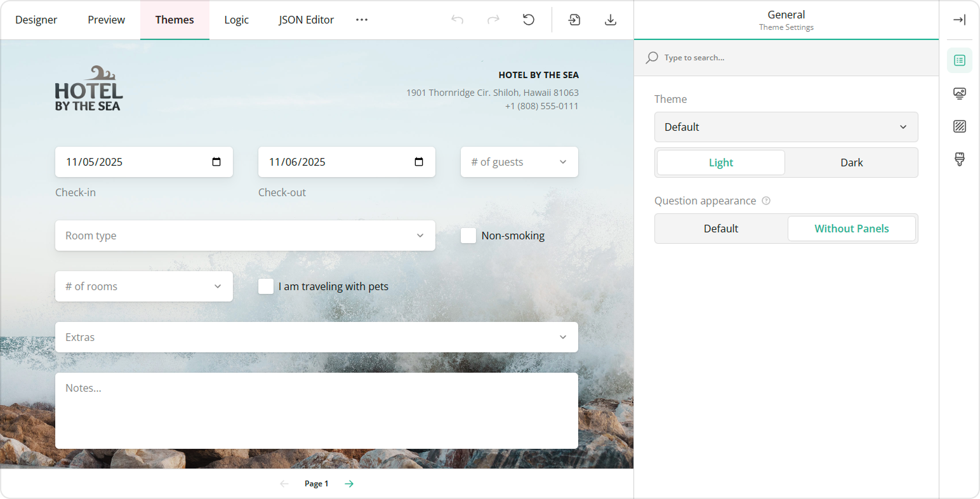
Task: Go to the next survey page
Action: point(348,483)
